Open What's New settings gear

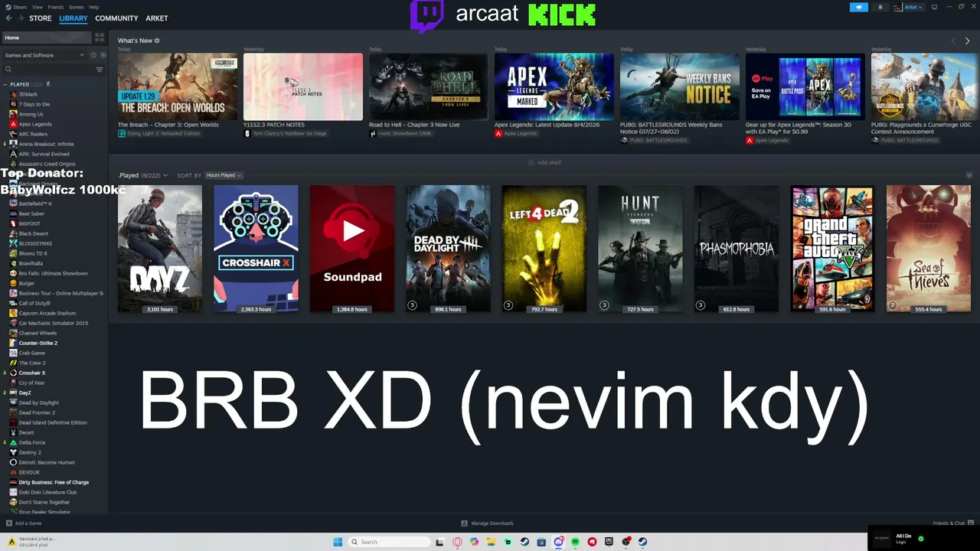click(x=157, y=41)
